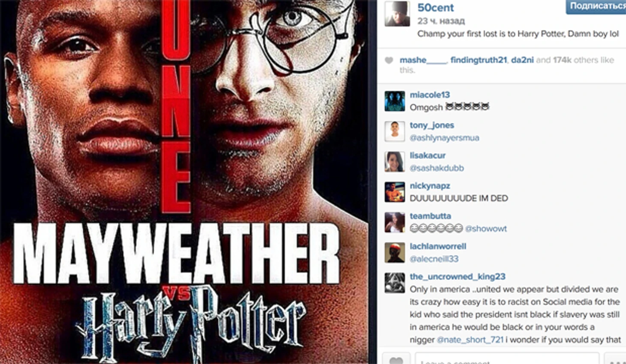Click the small heart likes icon

[389, 60]
